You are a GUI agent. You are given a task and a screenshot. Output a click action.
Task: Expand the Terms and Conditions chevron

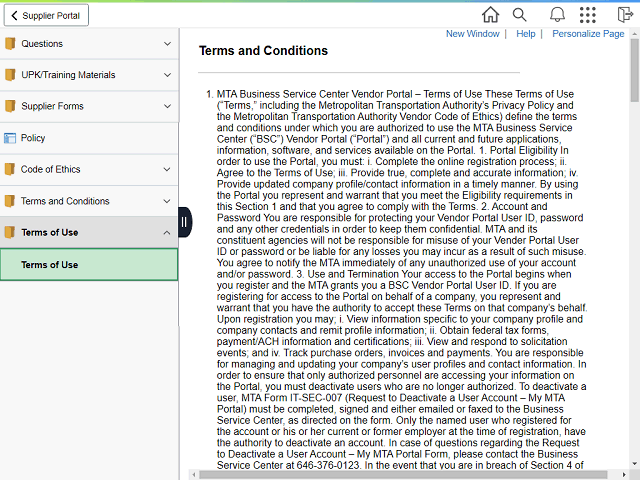pyautogui.click(x=167, y=201)
